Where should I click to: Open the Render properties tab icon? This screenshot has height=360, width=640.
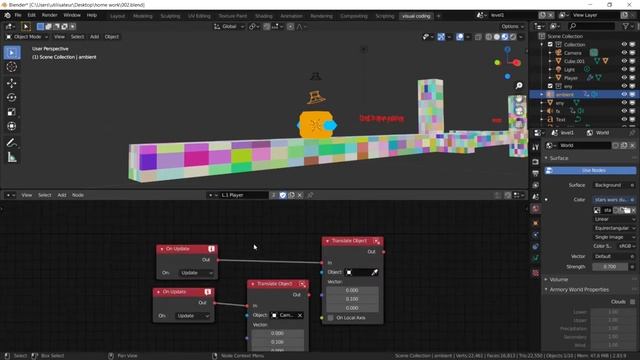pyautogui.click(x=536, y=162)
